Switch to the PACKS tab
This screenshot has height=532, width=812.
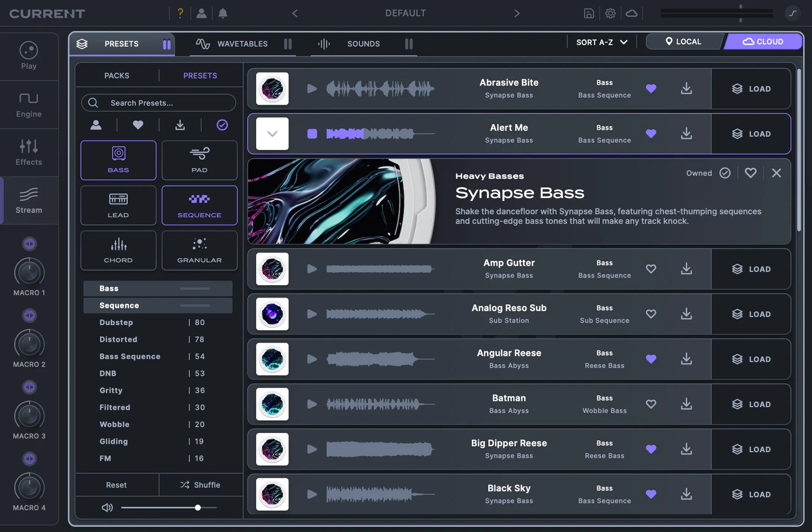[117, 76]
